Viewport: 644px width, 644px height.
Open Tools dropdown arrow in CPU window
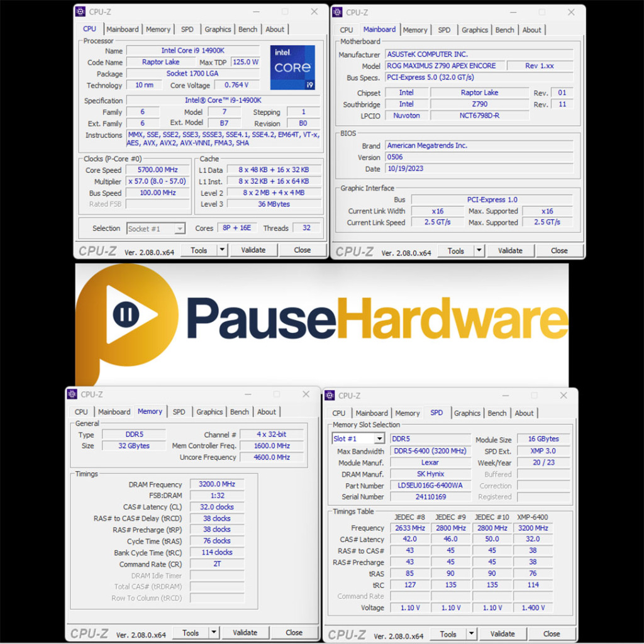[x=222, y=250]
